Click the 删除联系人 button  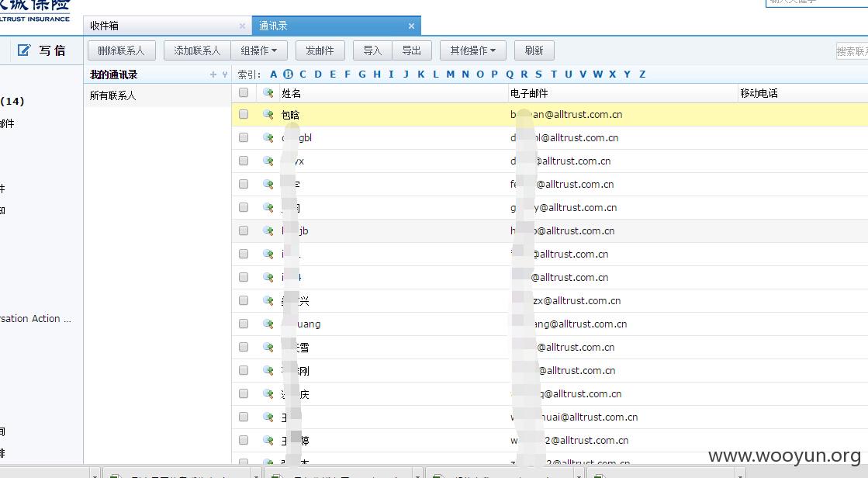pyautogui.click(x=121, y=50)
